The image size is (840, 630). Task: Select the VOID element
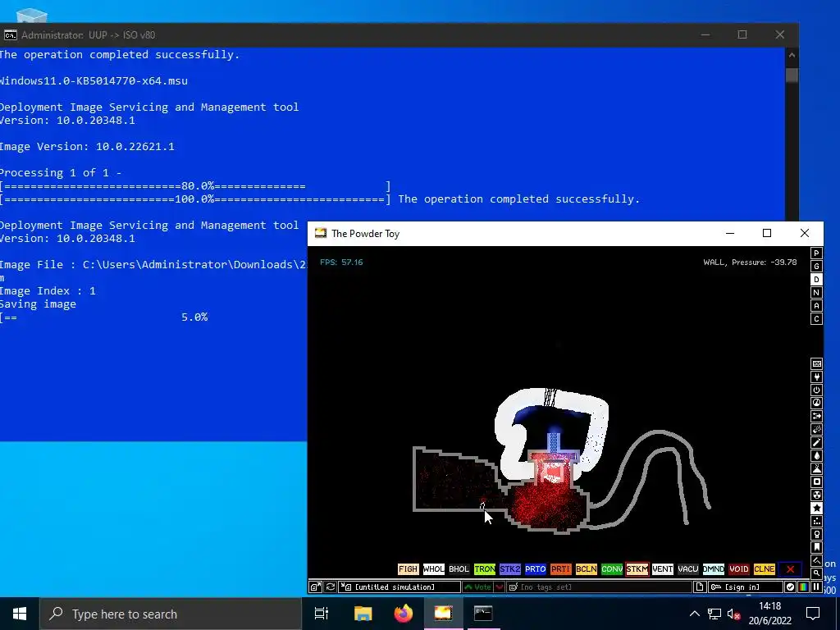739,569
